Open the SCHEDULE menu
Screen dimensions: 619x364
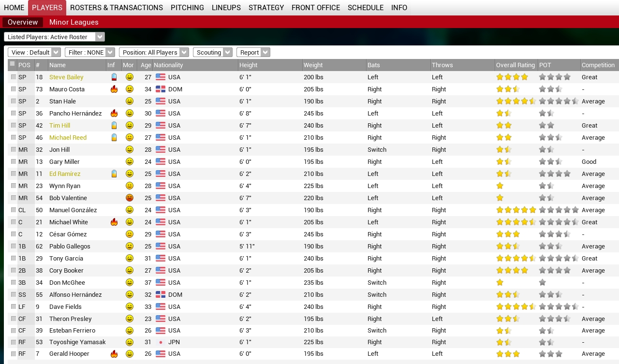366,8
